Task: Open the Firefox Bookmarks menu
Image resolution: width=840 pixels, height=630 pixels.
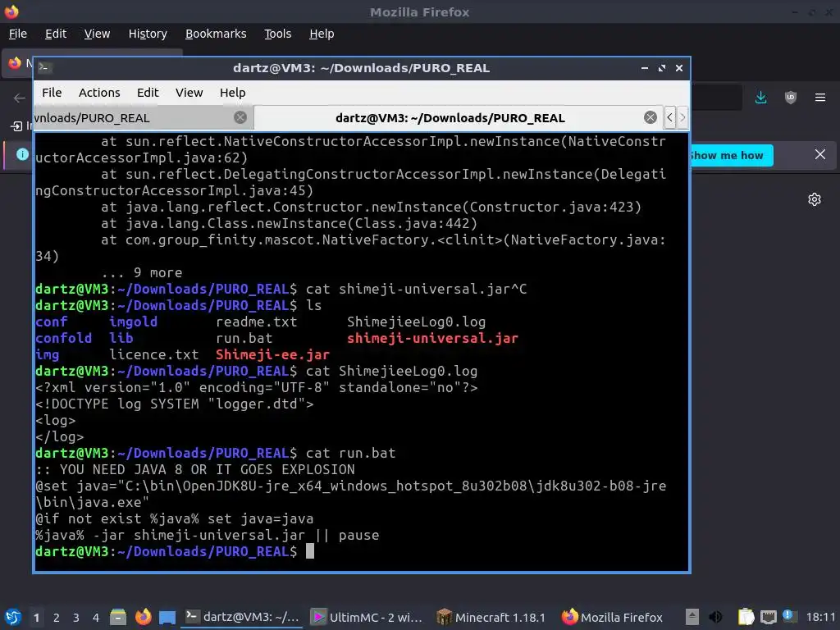Action: (x=216, y=34)
